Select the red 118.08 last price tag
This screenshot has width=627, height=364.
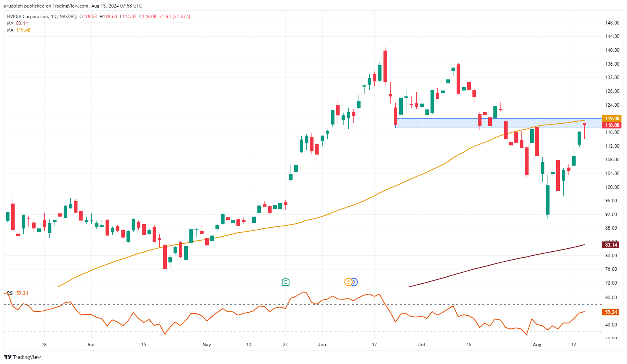(x=612, y=125)
